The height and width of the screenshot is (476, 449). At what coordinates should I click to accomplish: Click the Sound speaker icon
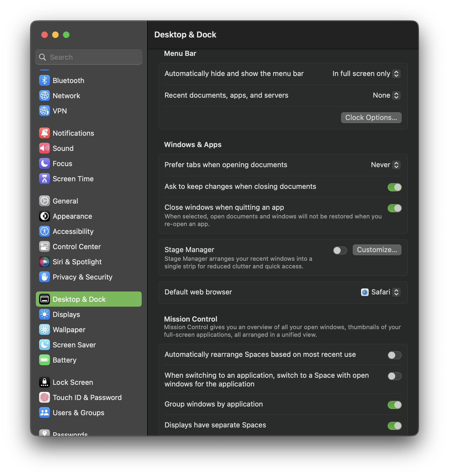coord(45,148)
